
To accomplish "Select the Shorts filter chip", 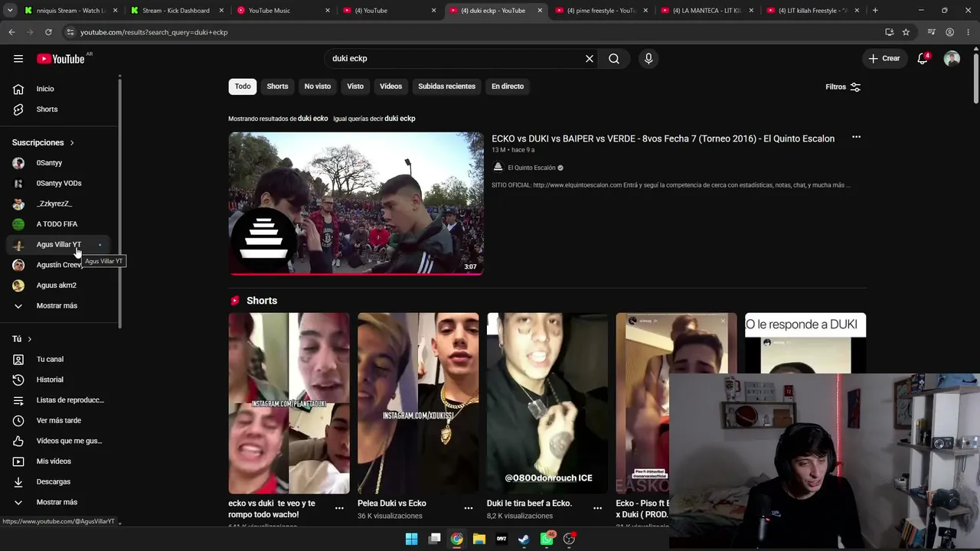I will coord(277,86).
